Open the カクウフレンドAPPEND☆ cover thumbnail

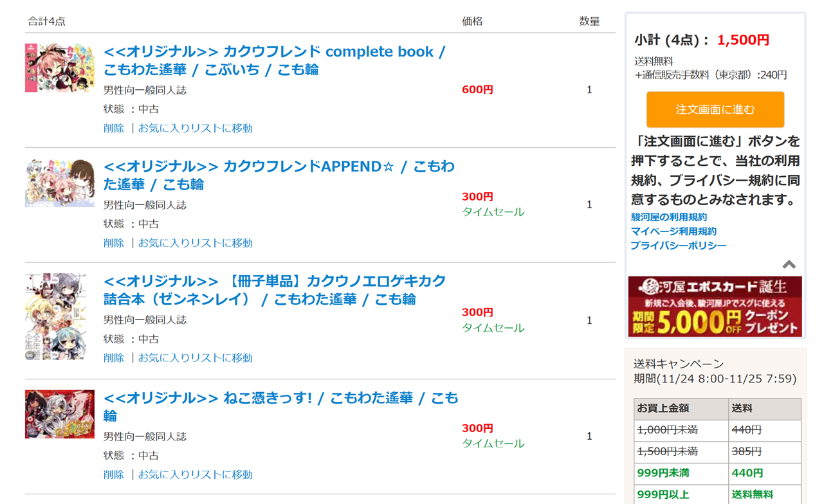click(60, 183)
